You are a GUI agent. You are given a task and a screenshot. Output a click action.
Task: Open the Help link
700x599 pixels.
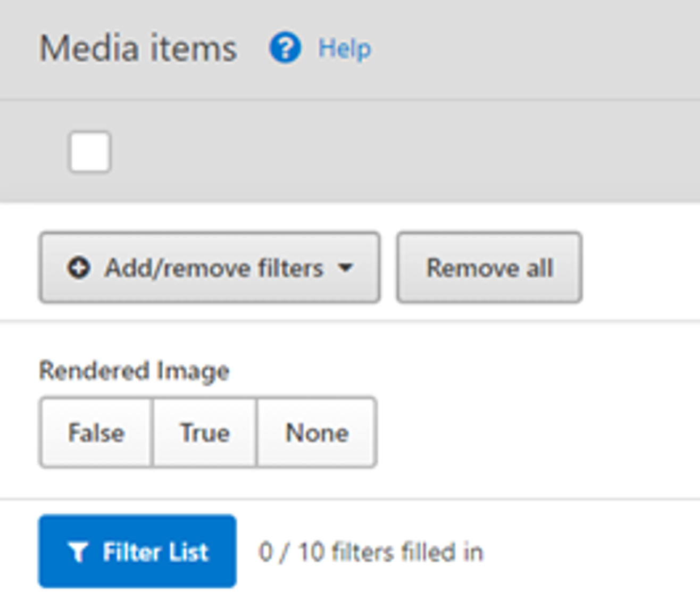click(x=344, y=49)
